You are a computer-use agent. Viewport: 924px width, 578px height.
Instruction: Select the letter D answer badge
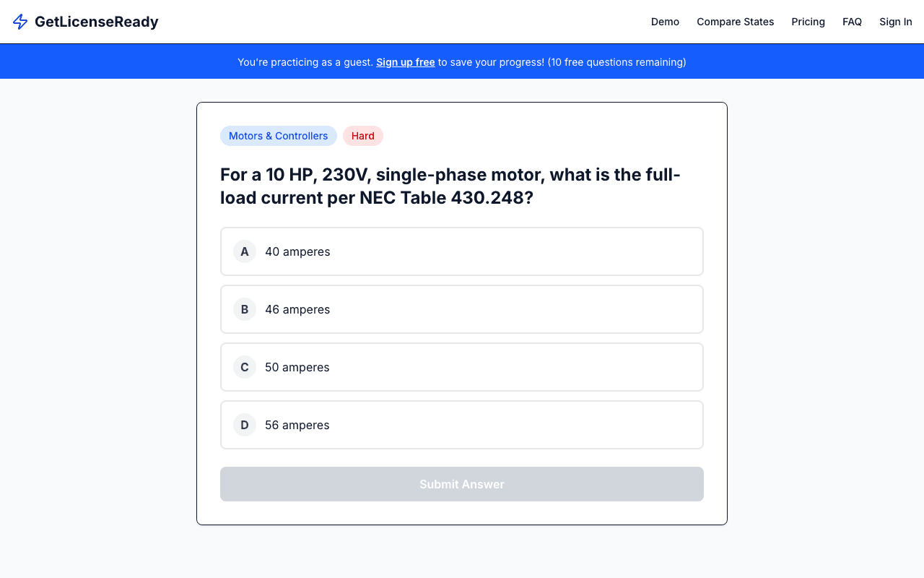point(245,425)
